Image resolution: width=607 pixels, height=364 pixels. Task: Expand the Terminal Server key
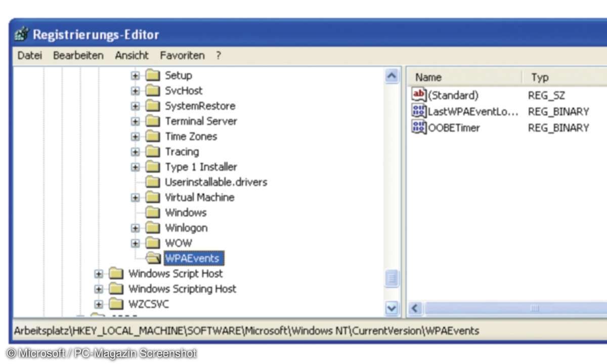tap(135, 121)
